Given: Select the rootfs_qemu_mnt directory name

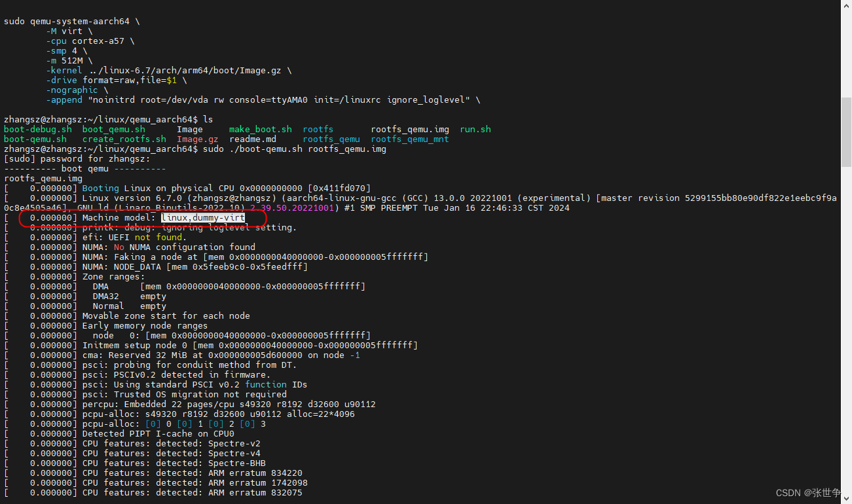Looking at the screenshot, I should point(409,139).
